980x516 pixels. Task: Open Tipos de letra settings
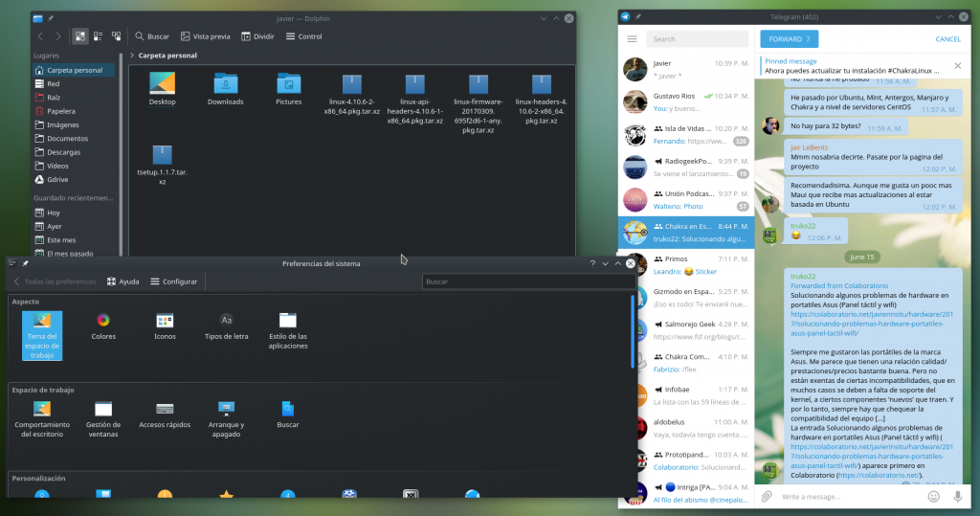pos(226,327)
